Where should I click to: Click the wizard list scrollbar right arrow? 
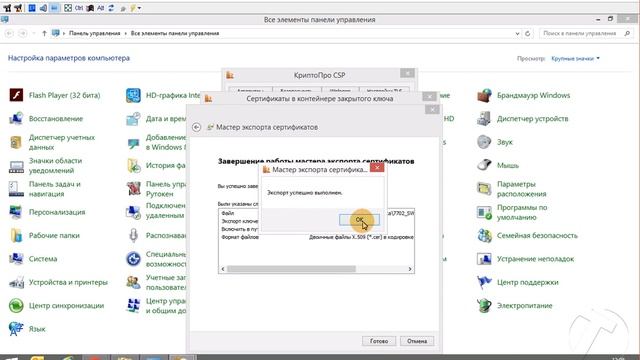tap(410, 269)
